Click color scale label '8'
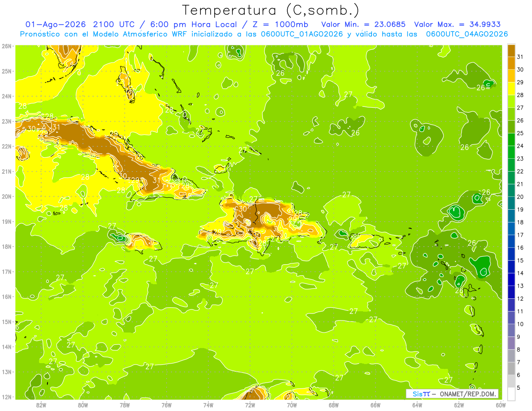The image size is (532, 411). click(519, 349)
